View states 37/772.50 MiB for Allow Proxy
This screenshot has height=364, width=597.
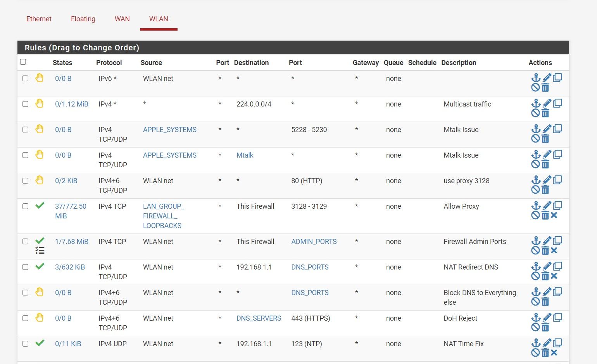[x=71, y=211]
